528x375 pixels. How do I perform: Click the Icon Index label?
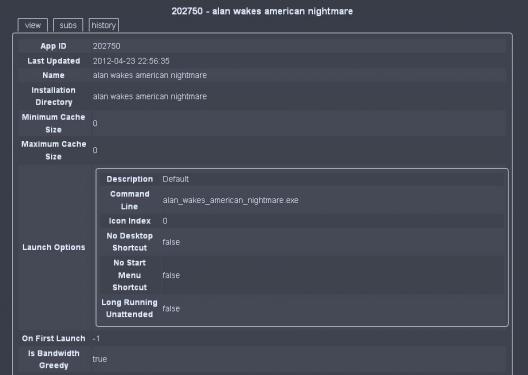[130, 221]
